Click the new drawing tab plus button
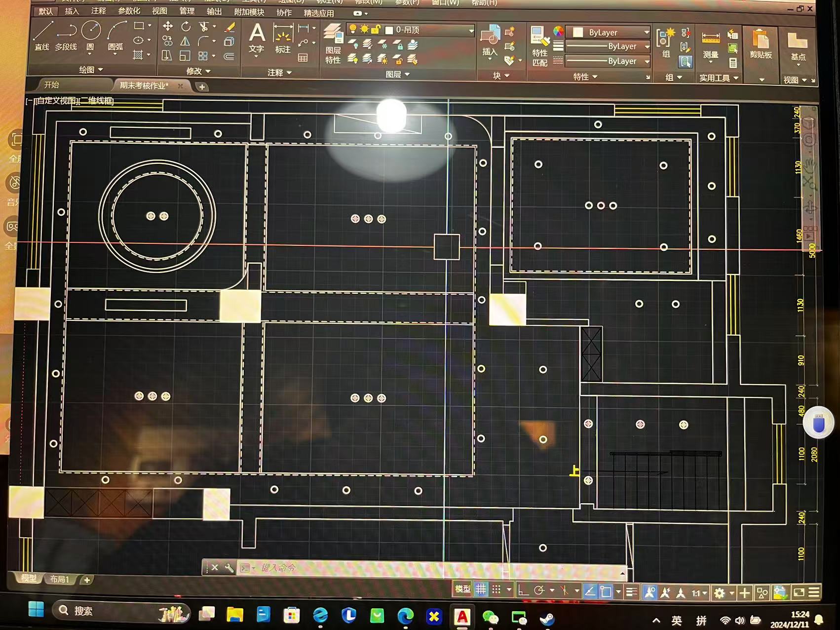Image resolution: width=840 pixels, height=630 pixels. coord(202,87)
